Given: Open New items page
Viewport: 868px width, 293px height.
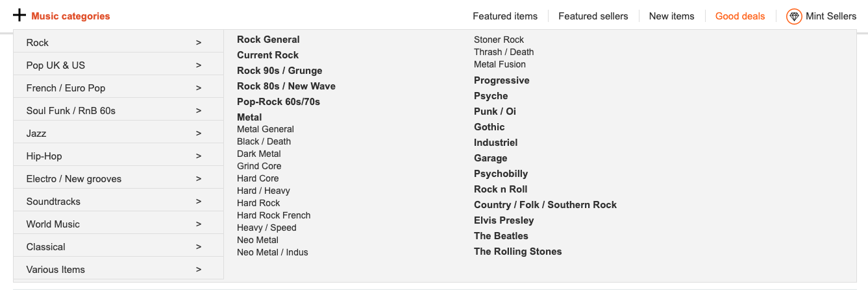Looking at the screenshot, I should (672, 16).
